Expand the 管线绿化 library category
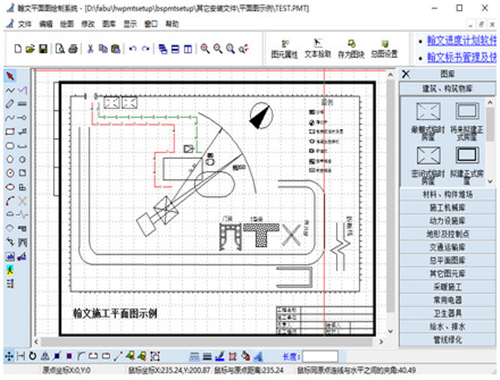Screen dimensions: 500x380 [447, 340]
